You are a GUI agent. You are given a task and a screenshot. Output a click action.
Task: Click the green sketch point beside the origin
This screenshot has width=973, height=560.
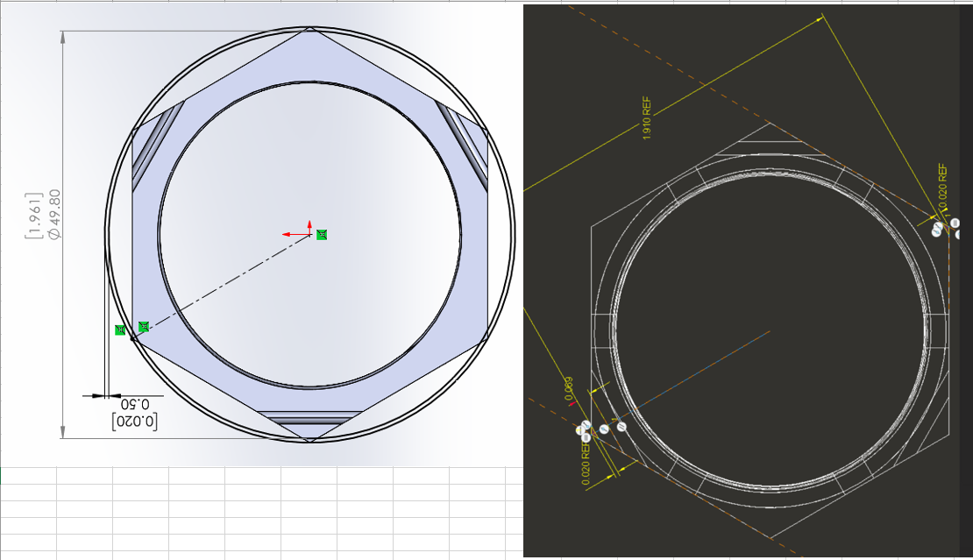click(322, 234)
